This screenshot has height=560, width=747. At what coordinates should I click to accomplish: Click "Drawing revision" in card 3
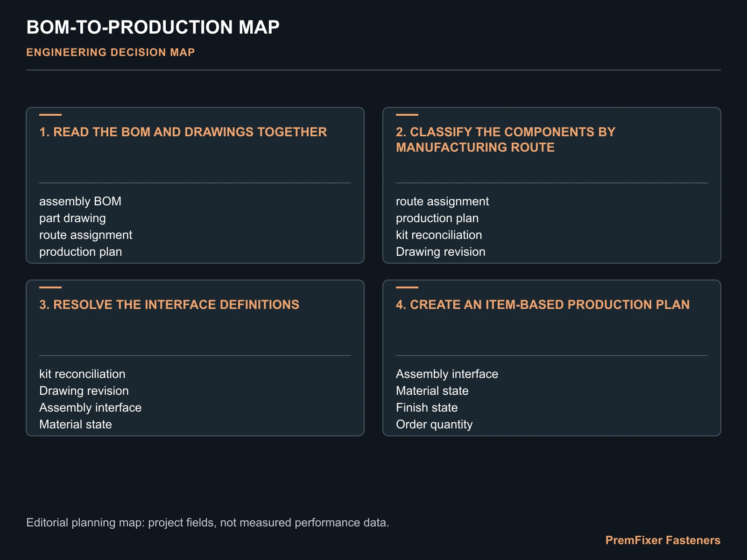click(x=84, y=391)
